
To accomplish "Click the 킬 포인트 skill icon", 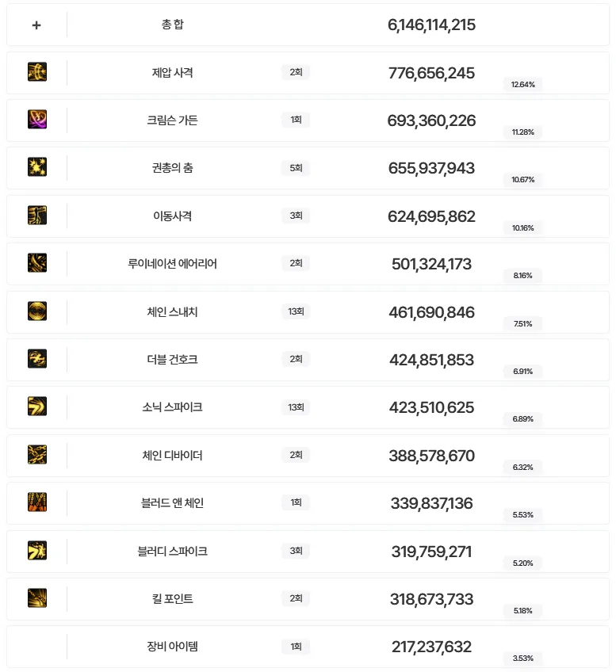I will (36, 598).
